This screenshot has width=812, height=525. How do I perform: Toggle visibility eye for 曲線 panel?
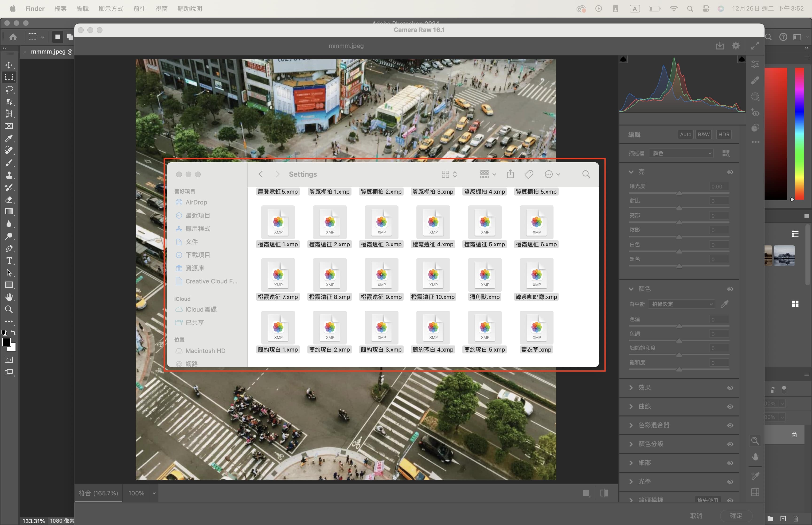point(730,406)
